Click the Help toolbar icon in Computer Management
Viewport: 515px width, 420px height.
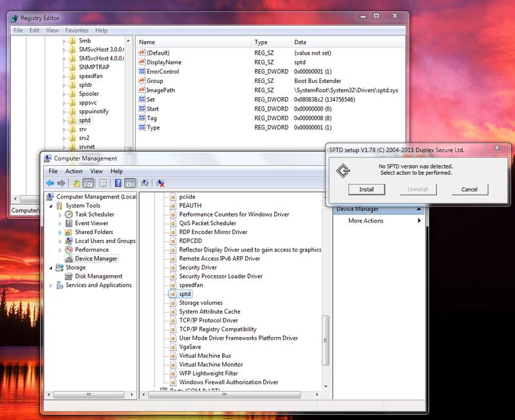point(118,183)
